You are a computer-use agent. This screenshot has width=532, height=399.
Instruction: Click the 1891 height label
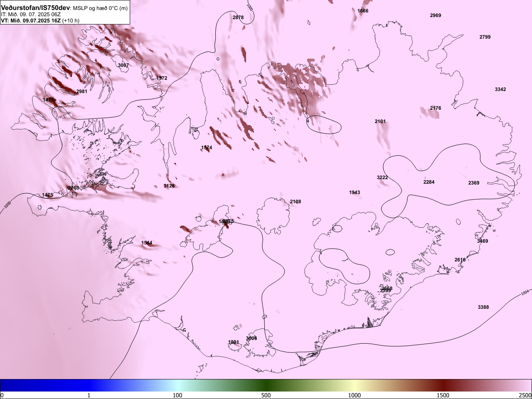pyautogui.click(x=234, y=342)
